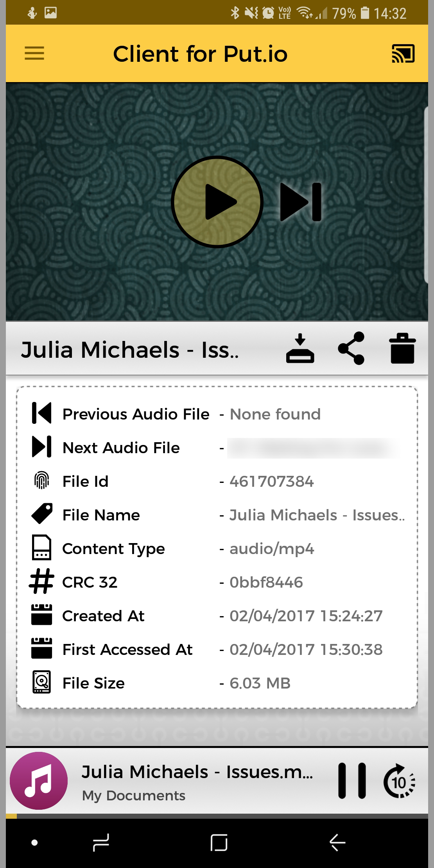Tap the 'CRC 32' label
This screenshot has height=868, width=434.
pos(90,582)
